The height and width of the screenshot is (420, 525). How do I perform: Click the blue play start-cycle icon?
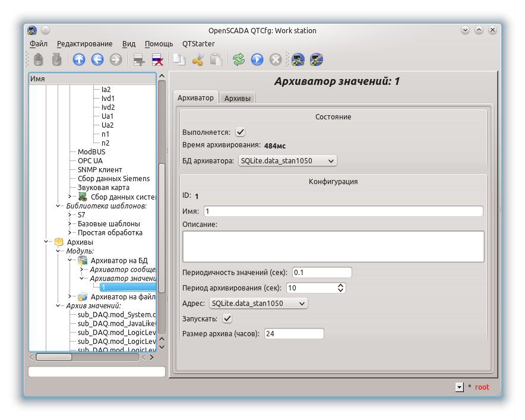coord(257,59)
